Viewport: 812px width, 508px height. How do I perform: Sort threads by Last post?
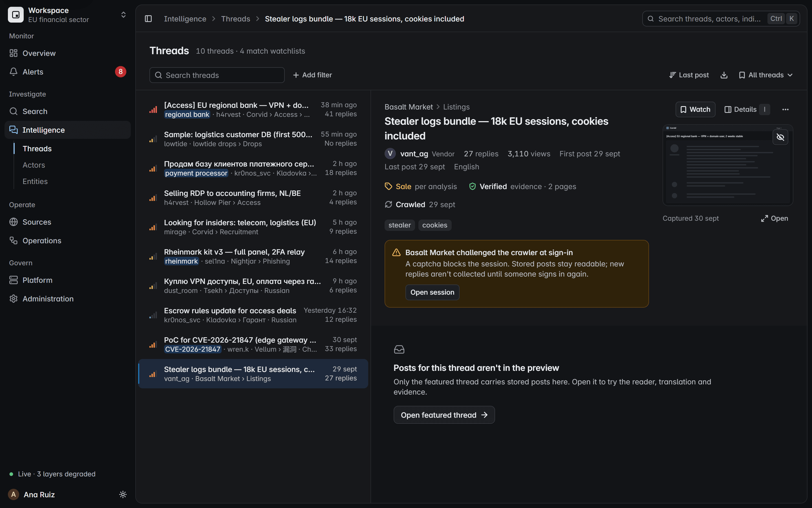[x=689, y=75]
